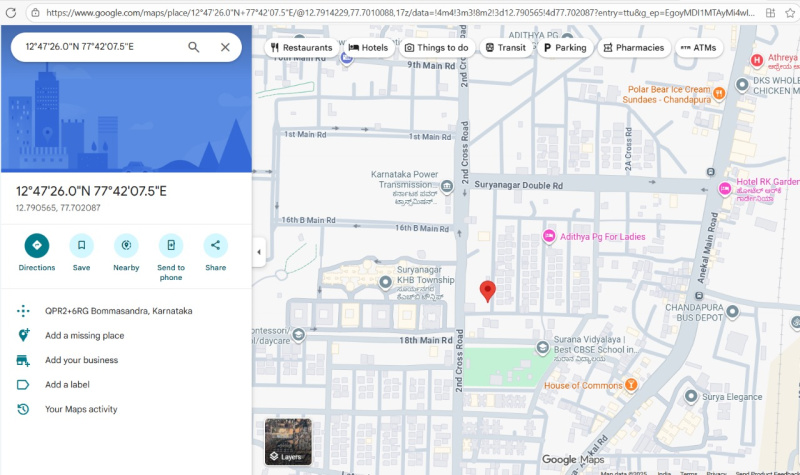Clear the search box with X
Image resolution: width=800 pixels, height=475 pixels.
[225, 47]
